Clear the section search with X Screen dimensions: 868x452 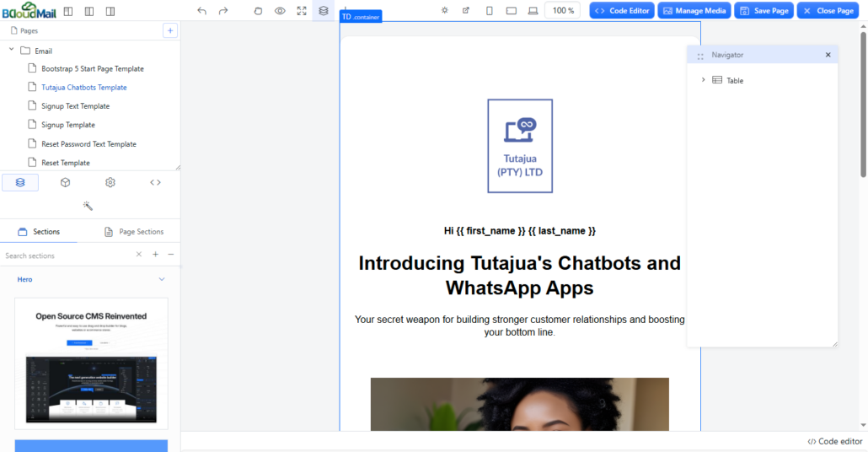(x=139, y=255)
